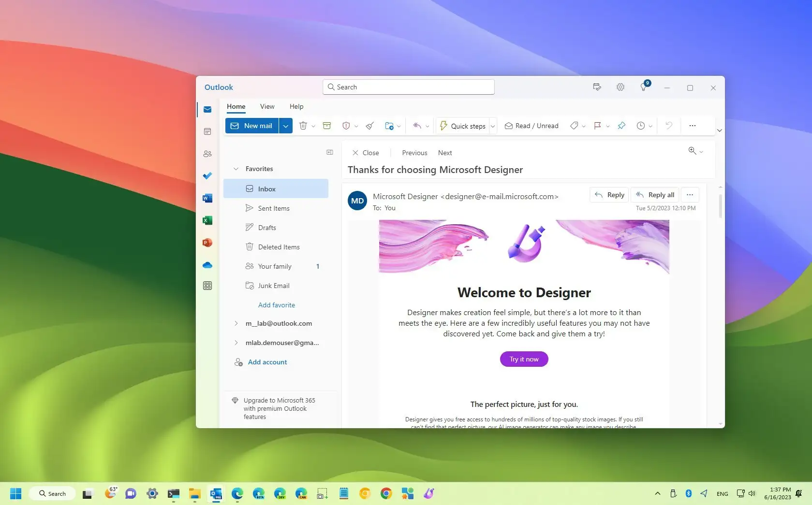The width and height of the screenshot is (812, 505).
Task: Click the Report shield icon
Action: [x=346, y=126]
